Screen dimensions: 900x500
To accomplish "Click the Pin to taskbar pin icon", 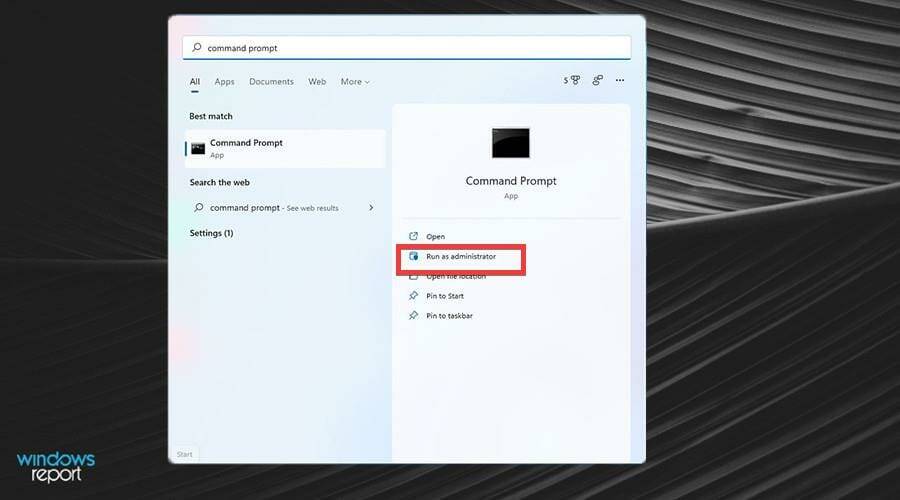I will coord(413,315).
